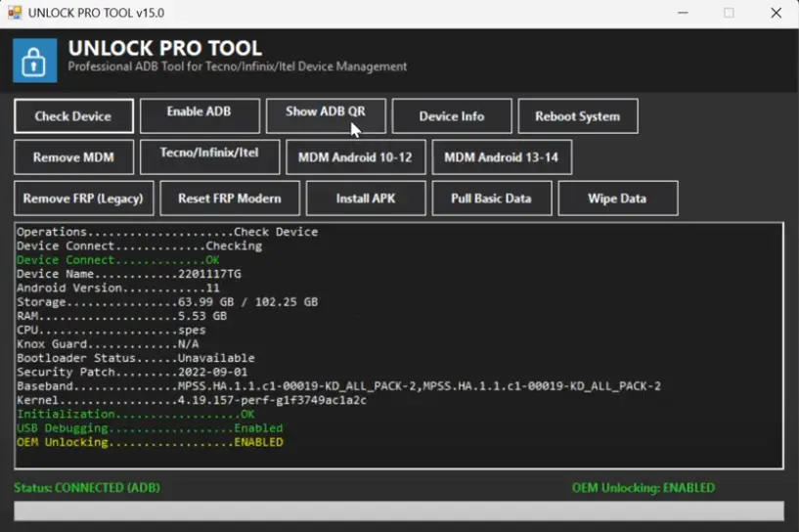Click yellow 'OEM Unlocking...ENABLED' log line
The image size is (799, 532).
pyautogui.click(x=150, y=442)
